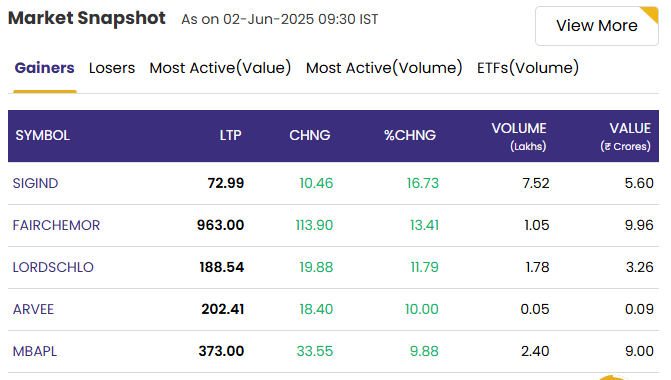The image size is (671, 380).
Task: Click the VOLUME (Lakhs) column header
Action: [519, 137]
